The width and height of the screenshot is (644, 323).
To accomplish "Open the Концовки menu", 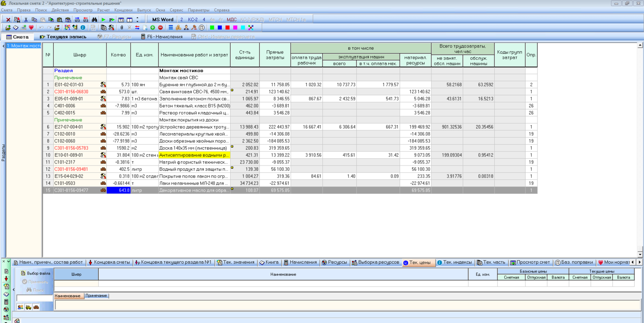I will click(x=123, y=10).
